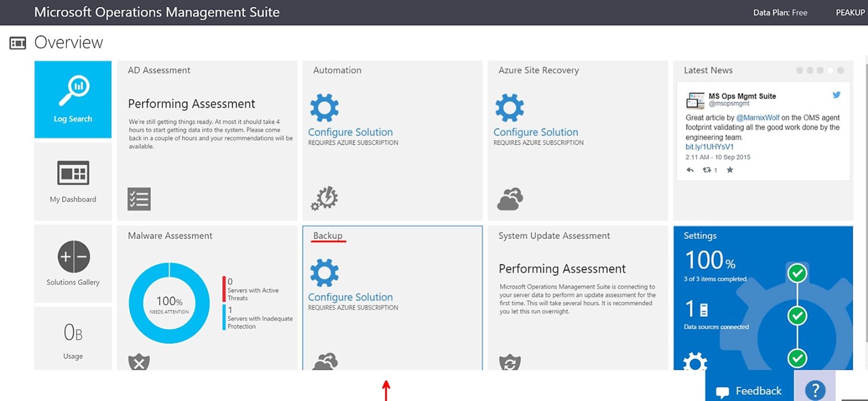This screenshot has height=401, width=868.
Task: Click the top green checkmark in Settings tile
Action: pyautogui.click(x=797, y=274)
